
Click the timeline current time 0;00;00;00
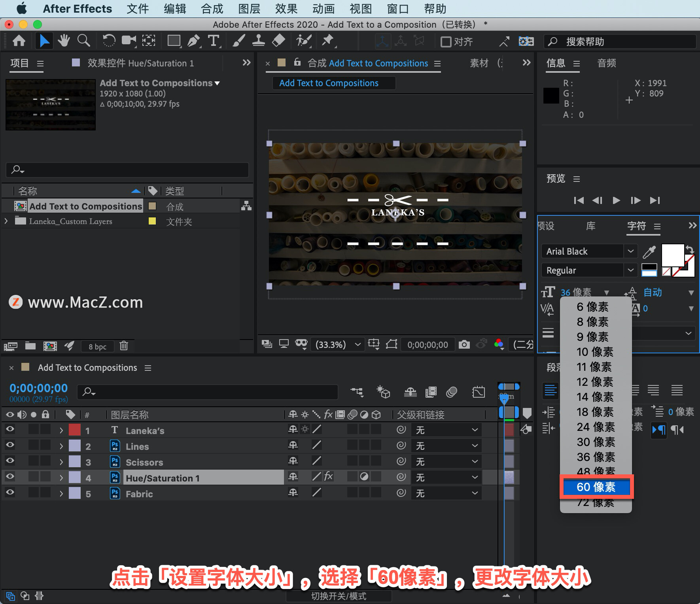(x=39, y=388)
